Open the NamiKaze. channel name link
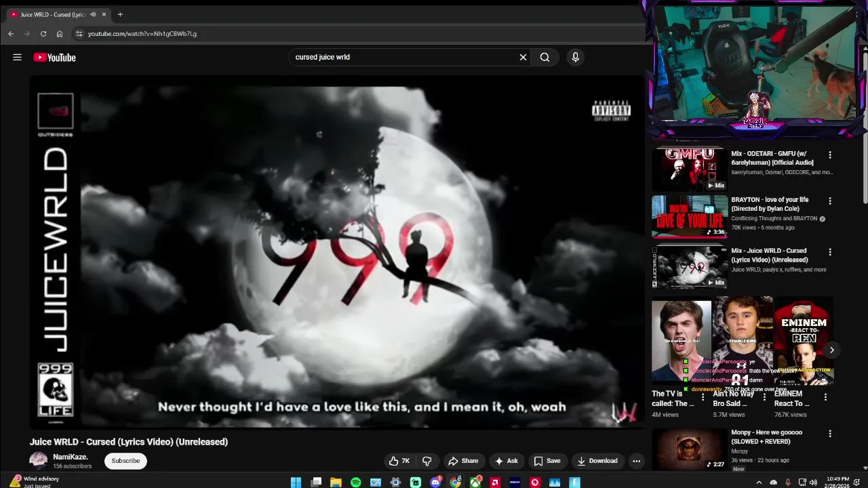The image size is (868, 488). [x=71, y=457]
